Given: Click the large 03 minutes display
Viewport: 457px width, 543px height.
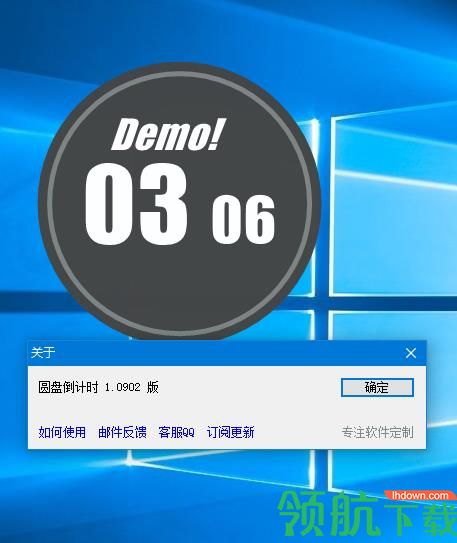Looking at the screenshot, I should tap(136, 204).
